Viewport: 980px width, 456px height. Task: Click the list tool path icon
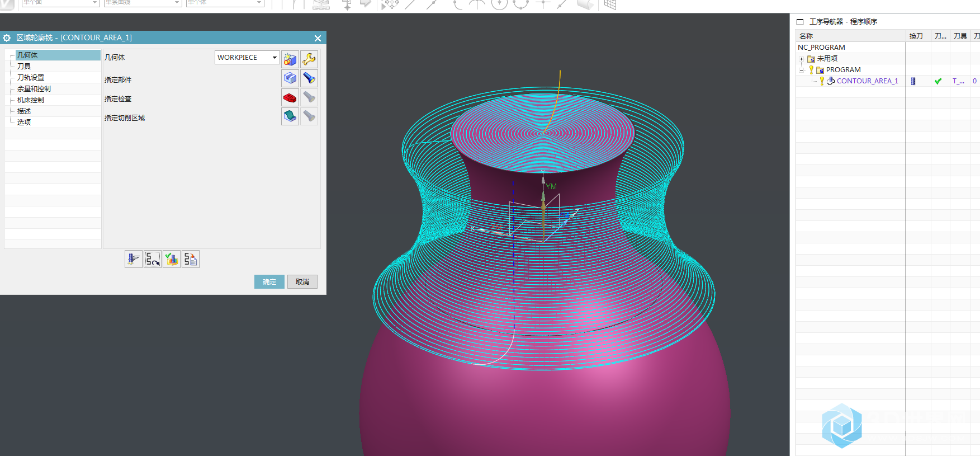[x=191, y=259]
